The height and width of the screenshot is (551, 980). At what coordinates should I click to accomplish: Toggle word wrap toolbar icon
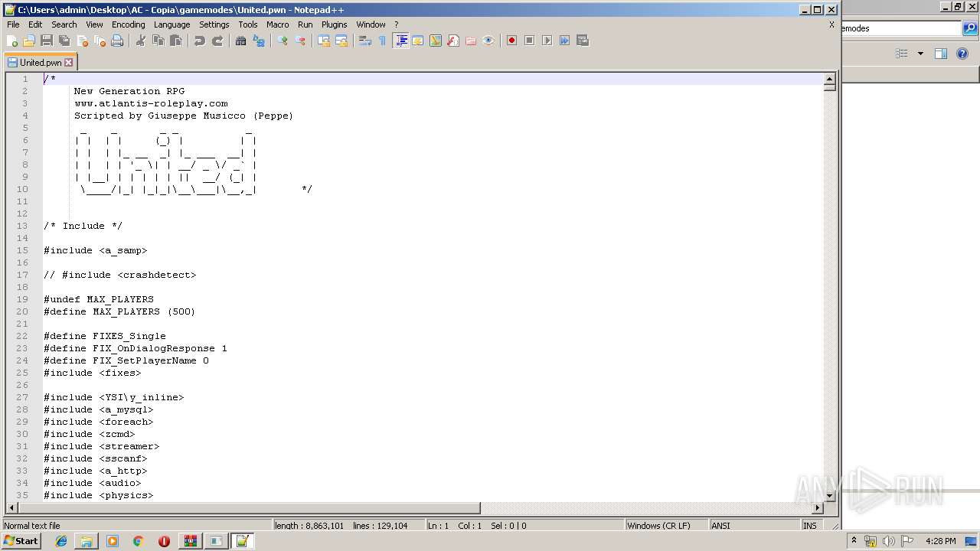pyautogui.click(x=365, y=41)
